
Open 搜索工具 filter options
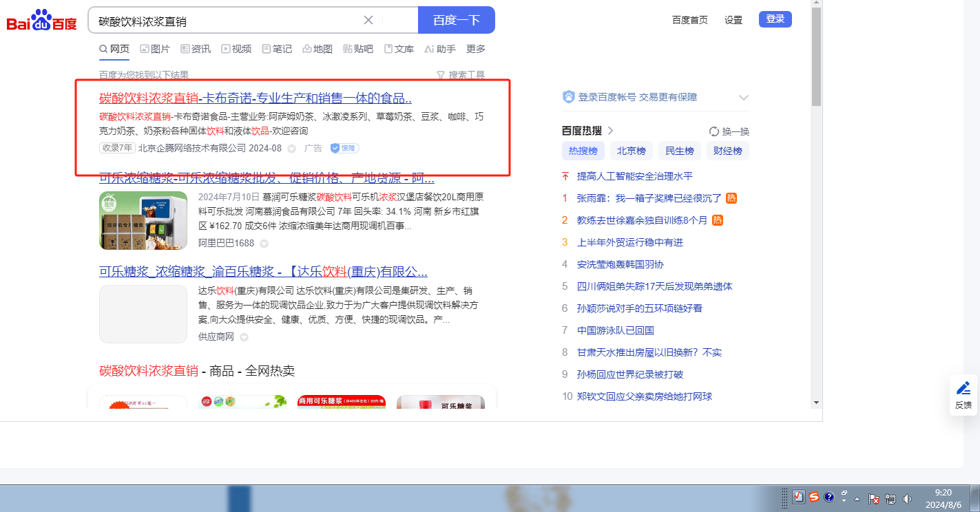click(x=461, y=75)
